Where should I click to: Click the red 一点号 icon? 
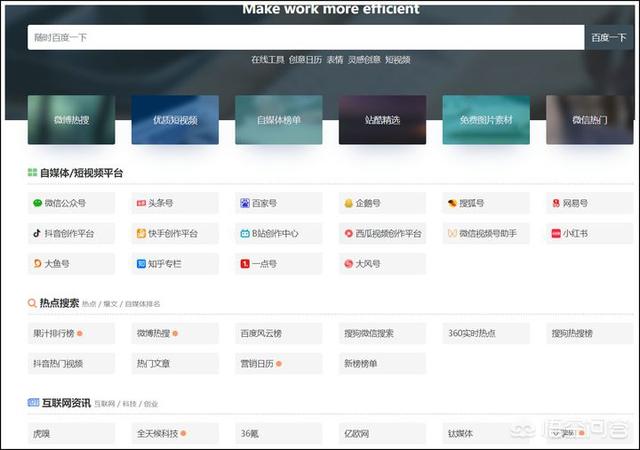tap(245, 264)
